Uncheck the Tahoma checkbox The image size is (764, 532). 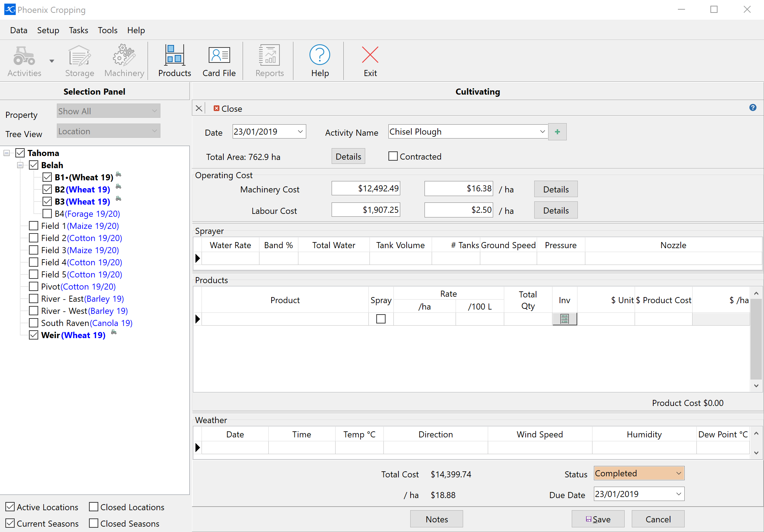point(20,153)
